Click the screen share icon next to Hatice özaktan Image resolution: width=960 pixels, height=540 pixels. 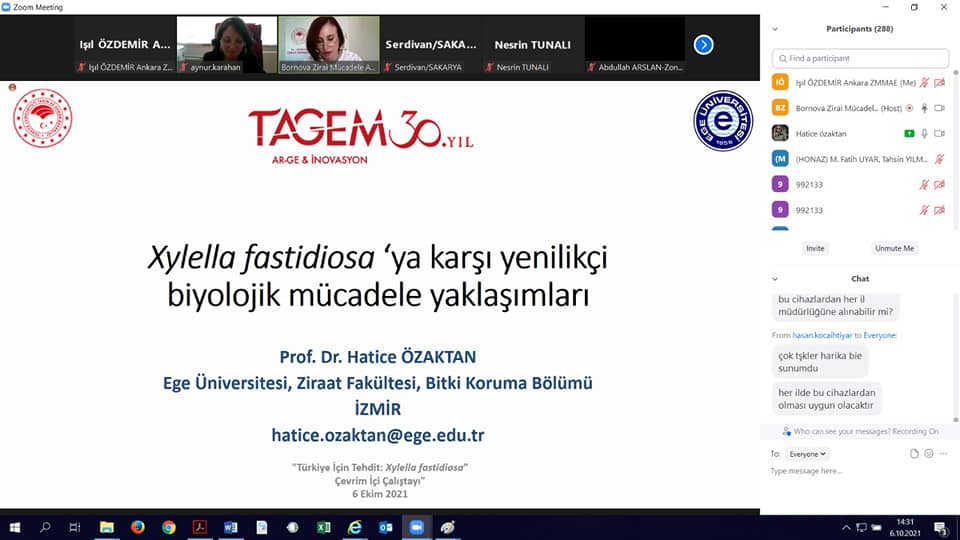909,133
